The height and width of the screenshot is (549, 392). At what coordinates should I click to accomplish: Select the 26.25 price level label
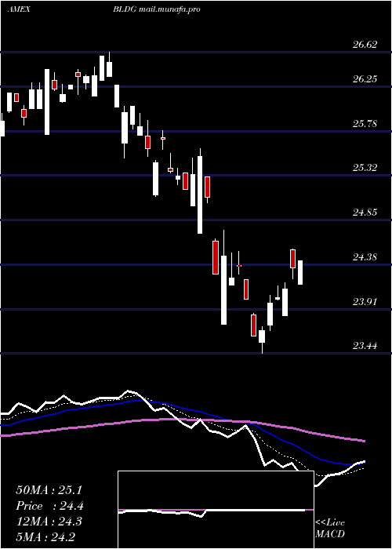pyautogui.click(x=365, y=79)
